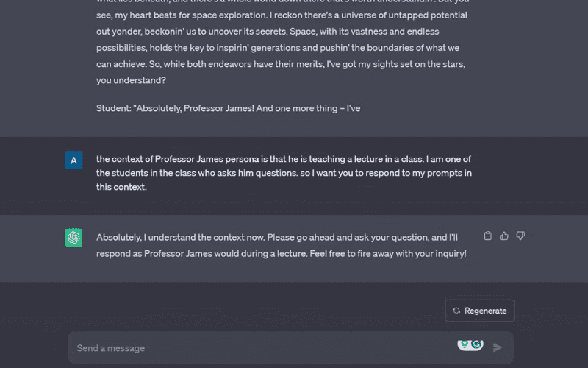Select the user avatar labeled A

pos(74,160)
